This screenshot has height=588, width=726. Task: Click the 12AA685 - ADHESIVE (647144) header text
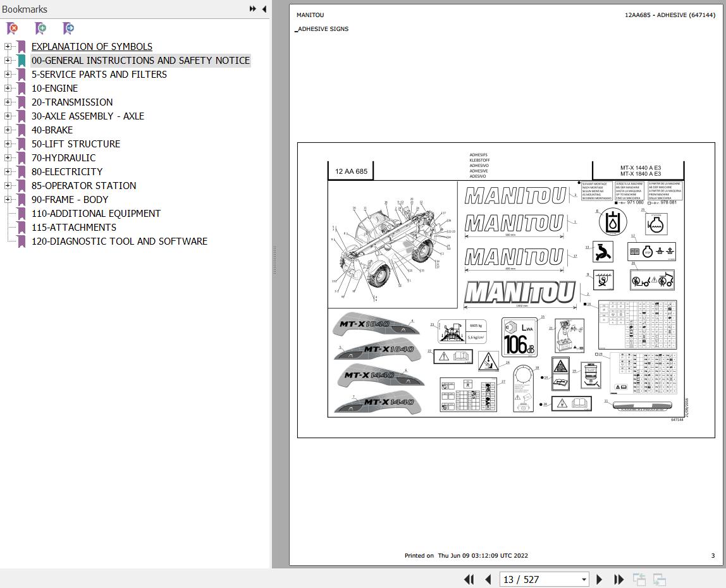[x=670, y=15]
